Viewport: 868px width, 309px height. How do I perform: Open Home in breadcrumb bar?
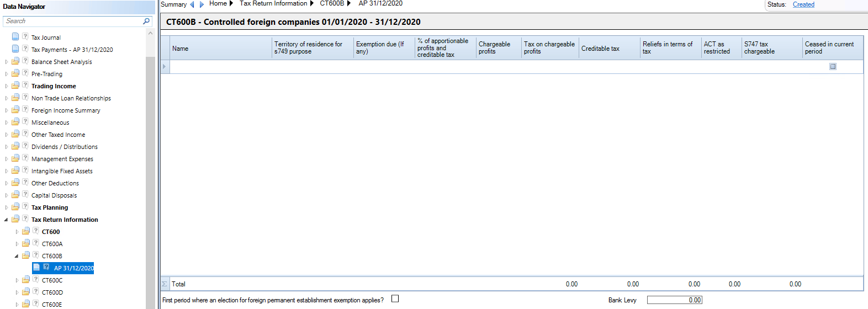coord(218,3)
